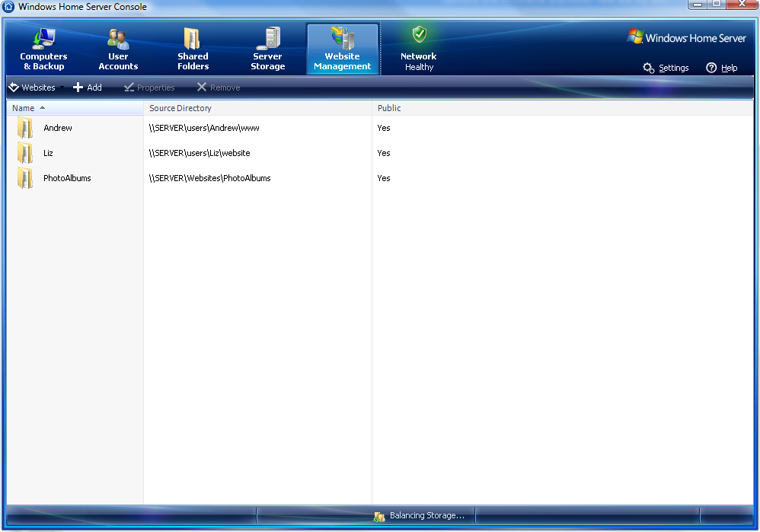
Task: Click the Help question mark icon
Action: pyautogui.click(x=711, y=68)
